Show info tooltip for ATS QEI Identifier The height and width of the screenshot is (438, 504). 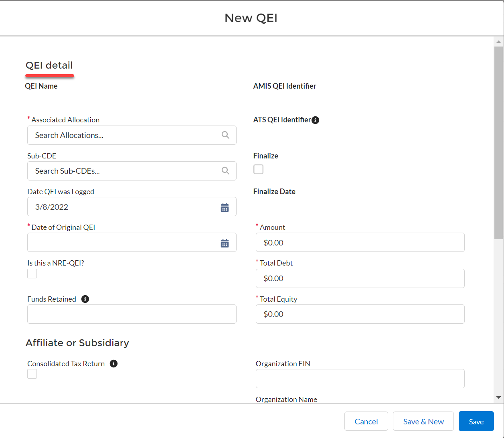[x=316, y=120]
